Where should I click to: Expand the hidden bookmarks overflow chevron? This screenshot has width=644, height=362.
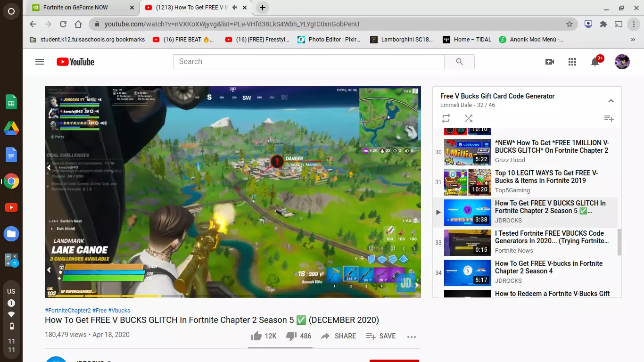click(633, 40)
